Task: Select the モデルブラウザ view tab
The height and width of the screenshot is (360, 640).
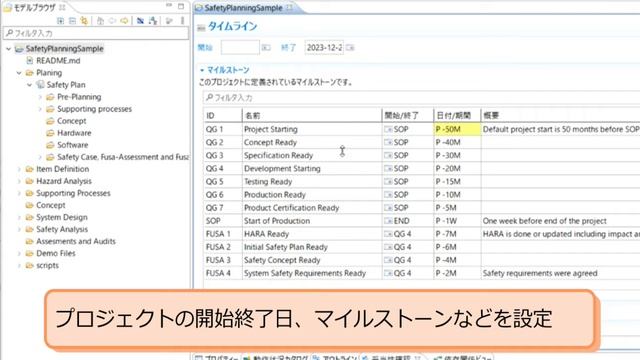Action: pyautogui.click(x=34, y=7)
